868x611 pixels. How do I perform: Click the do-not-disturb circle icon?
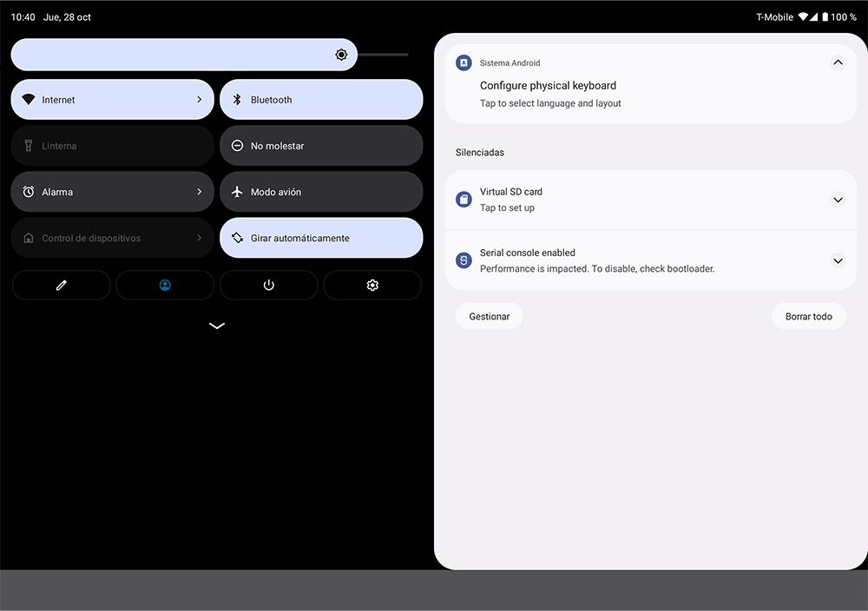(x=237, y=146)
